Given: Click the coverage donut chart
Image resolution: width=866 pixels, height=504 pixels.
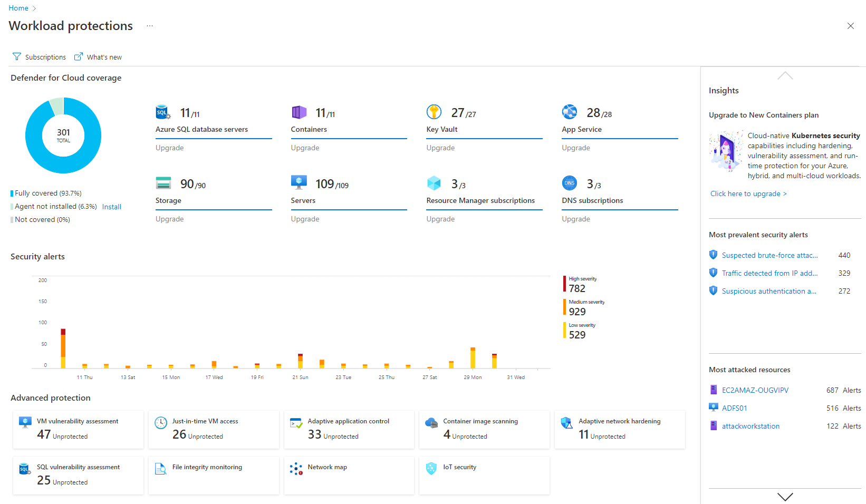Looking at the screenshot, I should [x=63, y=135].
